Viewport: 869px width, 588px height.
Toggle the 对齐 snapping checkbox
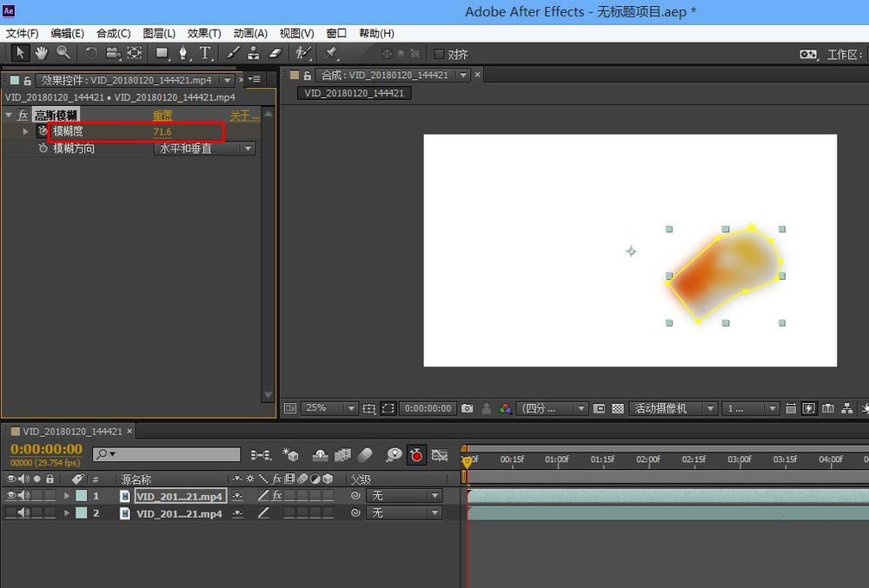439,55
